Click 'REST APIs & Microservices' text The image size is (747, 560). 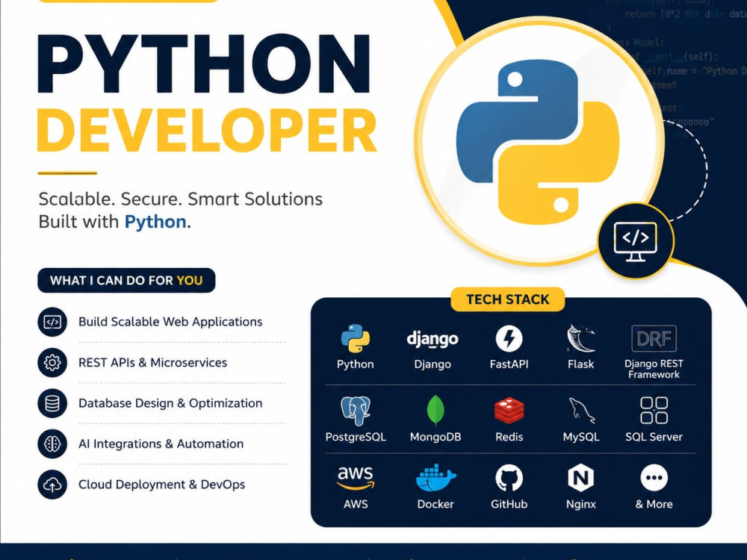click(153, 362)
